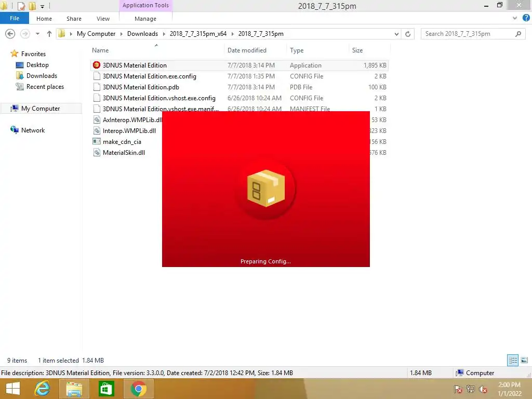Open Favorites in the navigation pane
The image size is (532, 399).
click(x=33, y=54)
